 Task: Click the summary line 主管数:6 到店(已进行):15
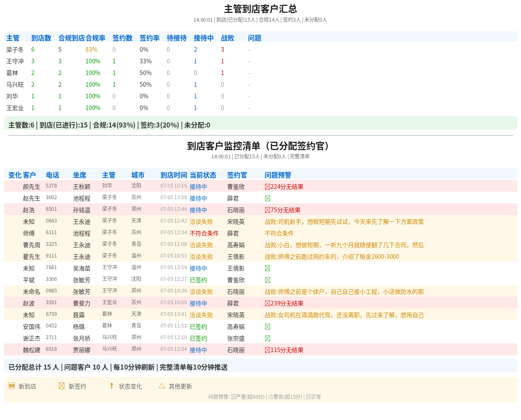(x=109, y=125)
